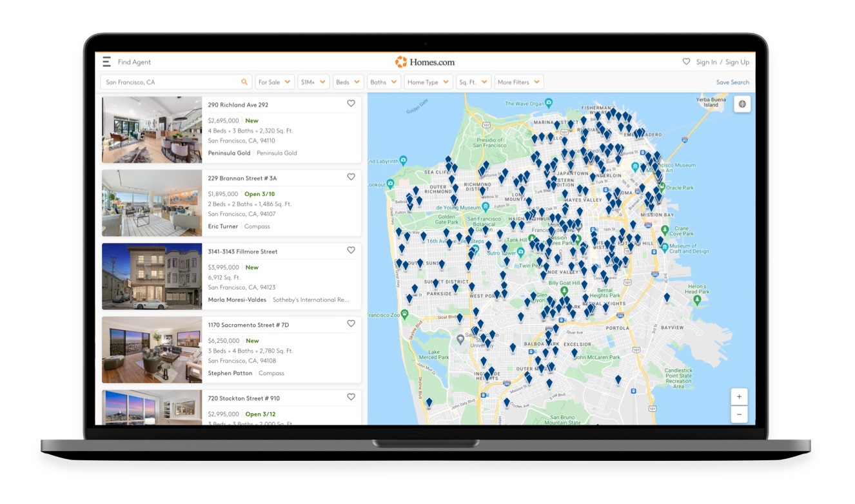This screenshot has height=504, width=855.
Task: Click the $1,895,000 price
Action: click(224, 194)
